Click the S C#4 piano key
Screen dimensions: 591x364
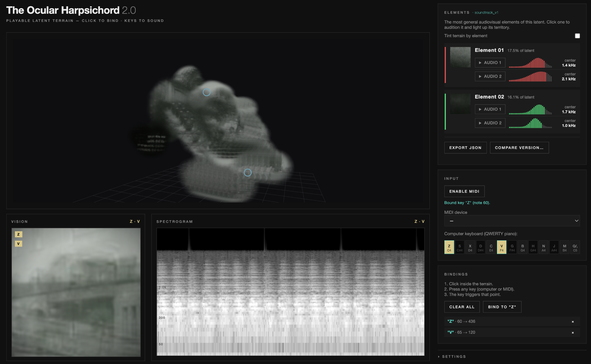[x=459, y=247]
